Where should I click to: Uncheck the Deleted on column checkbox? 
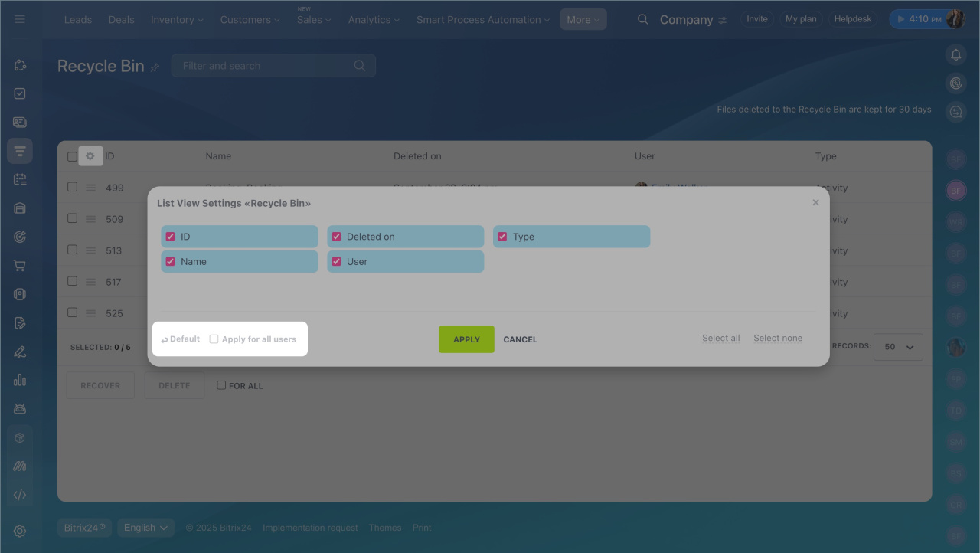pyautogui.click(x=336, y=237)
